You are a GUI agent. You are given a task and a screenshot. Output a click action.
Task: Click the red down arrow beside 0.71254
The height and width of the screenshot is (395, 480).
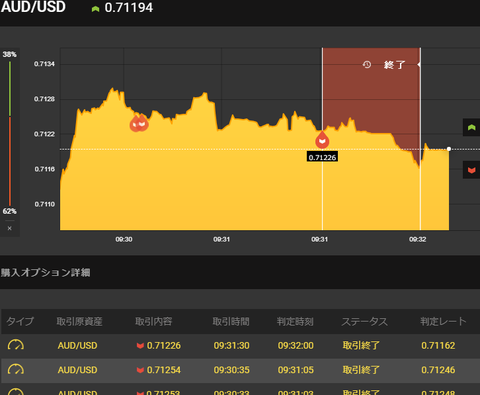point(140,370)
